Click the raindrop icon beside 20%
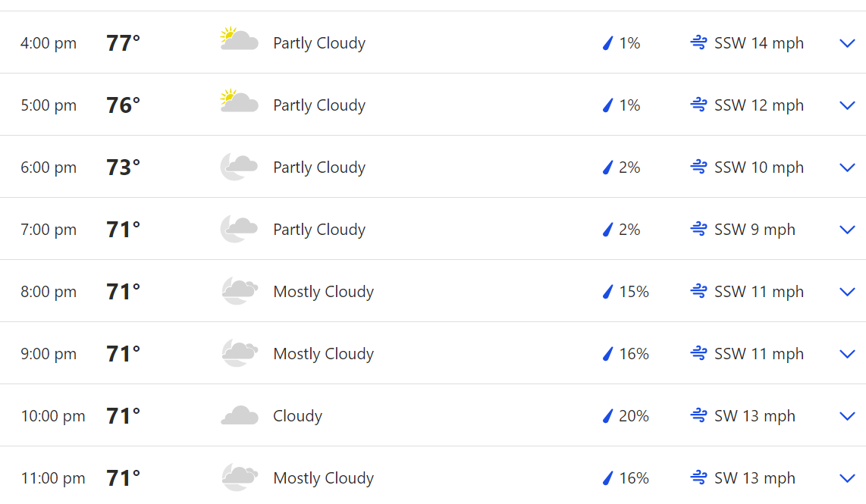Screen dimensions: 866x504 [607, 415]
